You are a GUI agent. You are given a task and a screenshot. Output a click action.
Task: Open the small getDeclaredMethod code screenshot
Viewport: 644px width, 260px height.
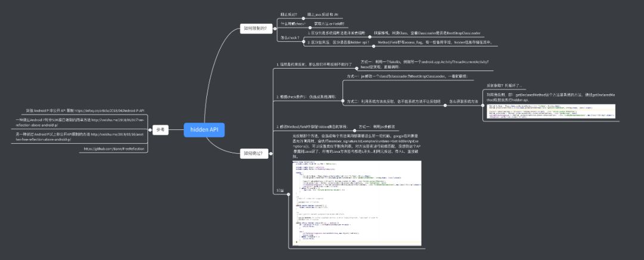pos(550,111)
